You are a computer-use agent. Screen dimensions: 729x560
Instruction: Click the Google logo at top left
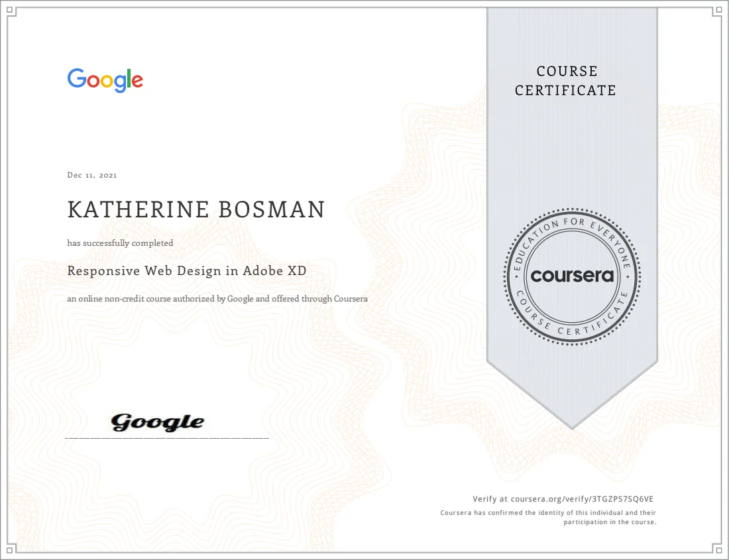point(104,80)
